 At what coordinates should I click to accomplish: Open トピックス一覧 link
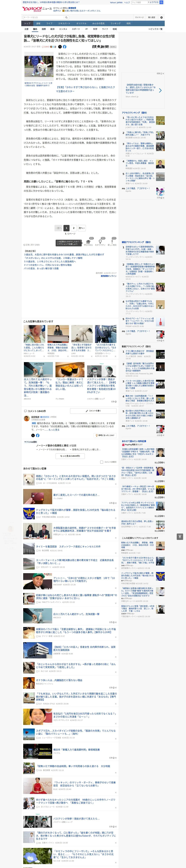[156, 29]
